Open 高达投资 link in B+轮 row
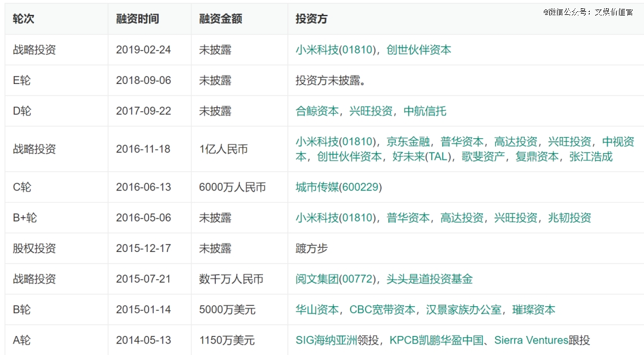The width and height of the screenshot is (644, 355). coord(462,217)
